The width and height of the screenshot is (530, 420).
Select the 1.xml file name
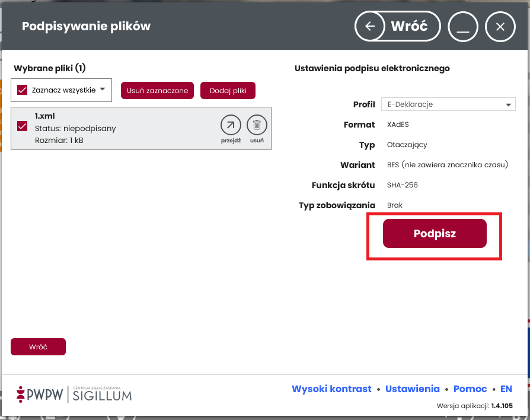pos(45,116)
